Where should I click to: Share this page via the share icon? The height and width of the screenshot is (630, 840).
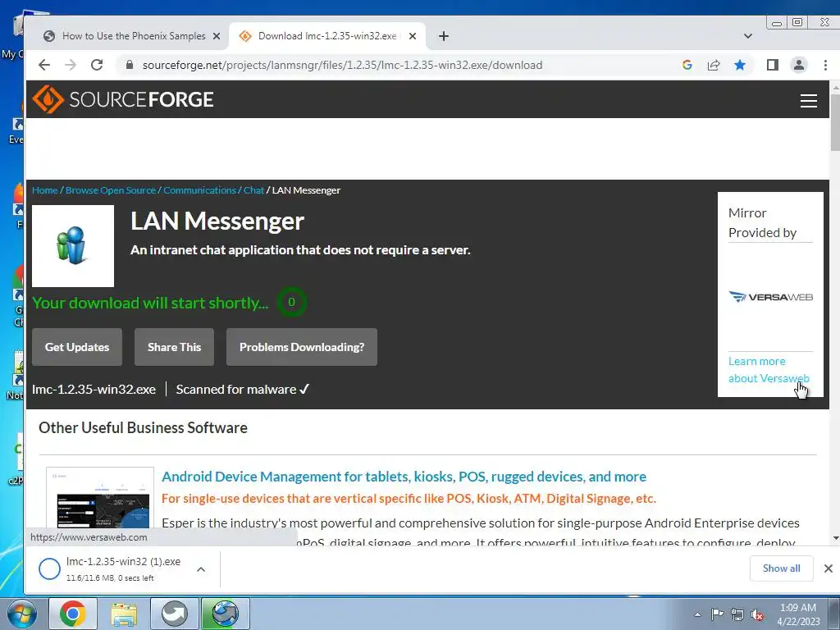[714, 65]
